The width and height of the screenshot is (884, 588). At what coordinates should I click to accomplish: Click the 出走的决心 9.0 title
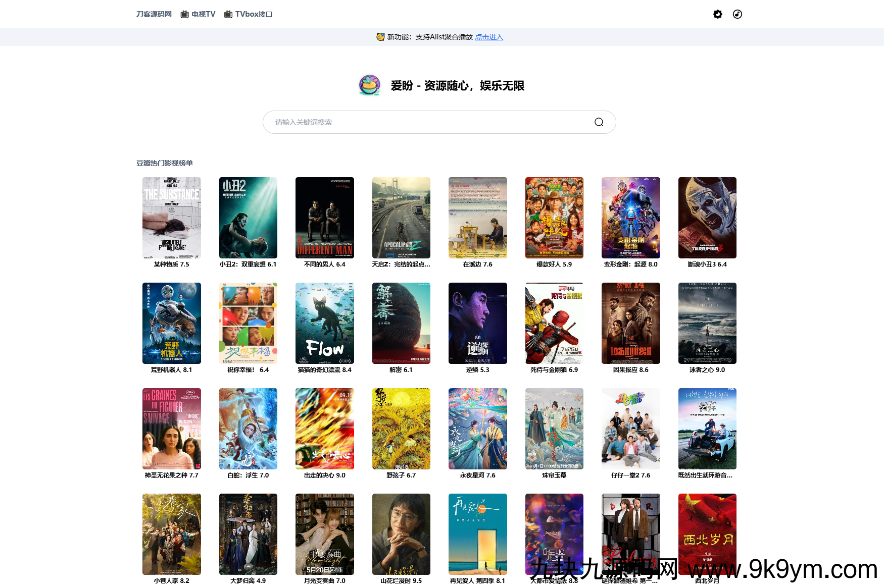click(324, 475)
